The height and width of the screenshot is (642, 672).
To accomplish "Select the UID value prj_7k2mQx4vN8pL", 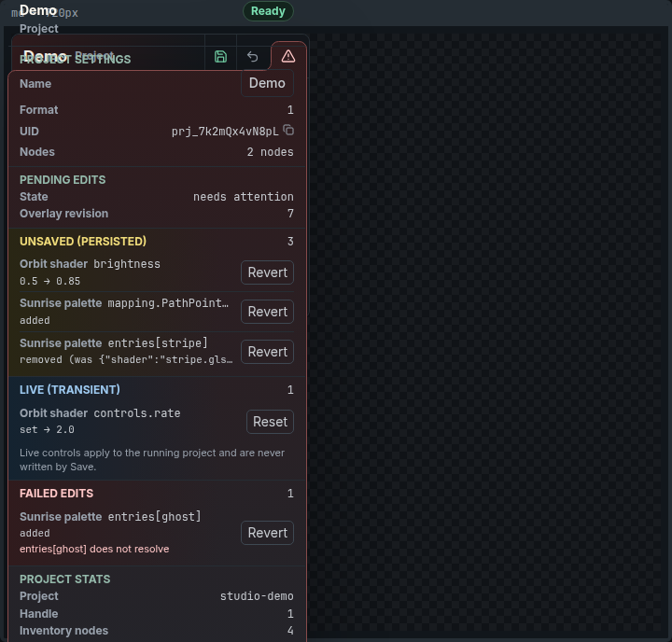I will click(225, 132).
